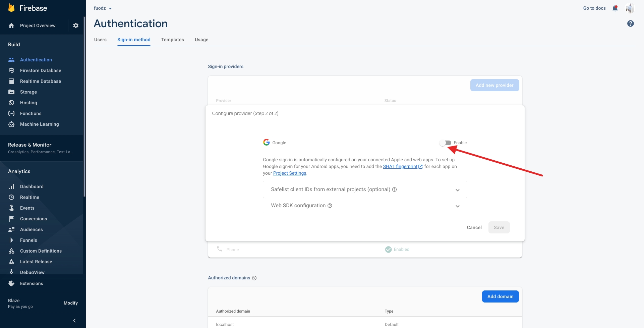
Task: Toggle the Google provider Enable switch
Action: click(x=445, y=143)
